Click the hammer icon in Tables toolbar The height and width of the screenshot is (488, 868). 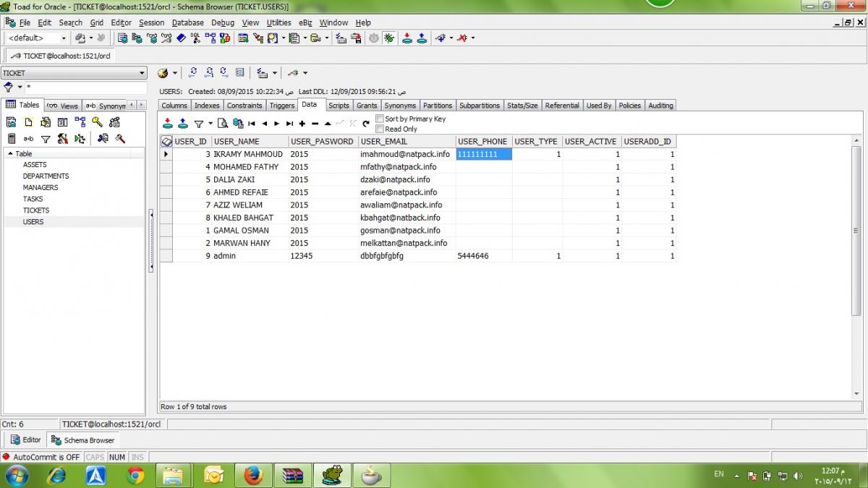(120, 139)
